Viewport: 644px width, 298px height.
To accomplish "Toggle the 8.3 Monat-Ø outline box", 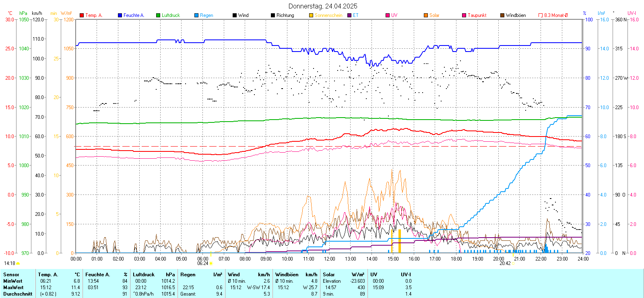I will click(541, 15).
